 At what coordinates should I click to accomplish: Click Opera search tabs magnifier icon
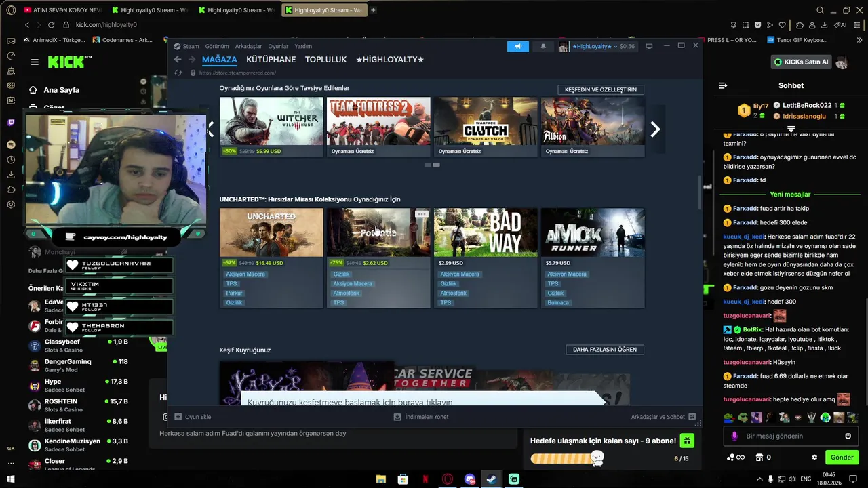(820, 10)
